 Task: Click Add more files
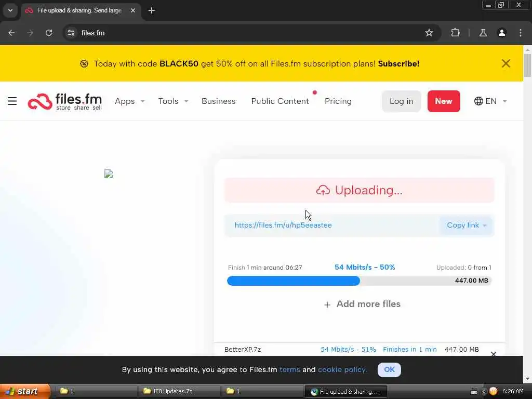362,304
